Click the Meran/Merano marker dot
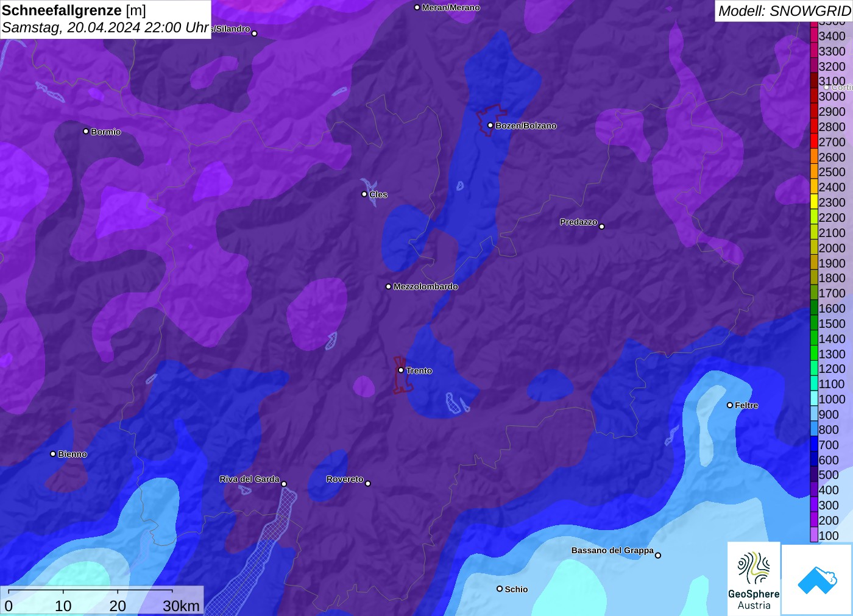The height and width of the screenshot is (616, 853). (x=417, y=7)
